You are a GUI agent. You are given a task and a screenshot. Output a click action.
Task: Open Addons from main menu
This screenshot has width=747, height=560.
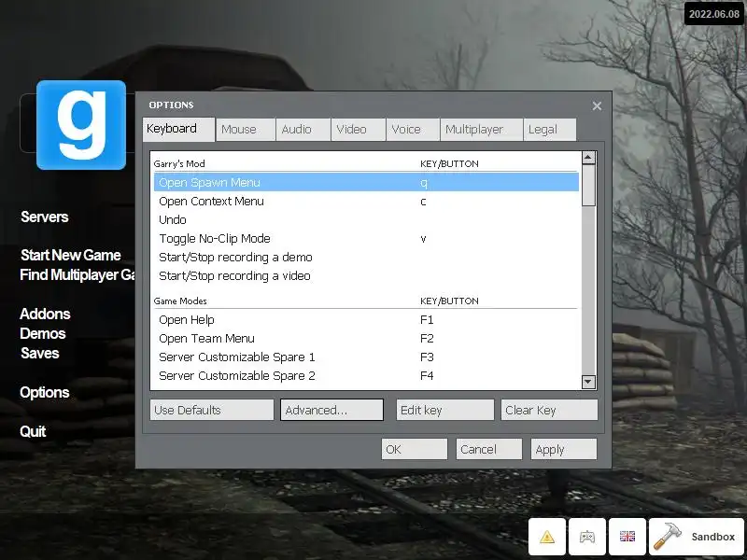pyautogui.click(x=45, y=314)
